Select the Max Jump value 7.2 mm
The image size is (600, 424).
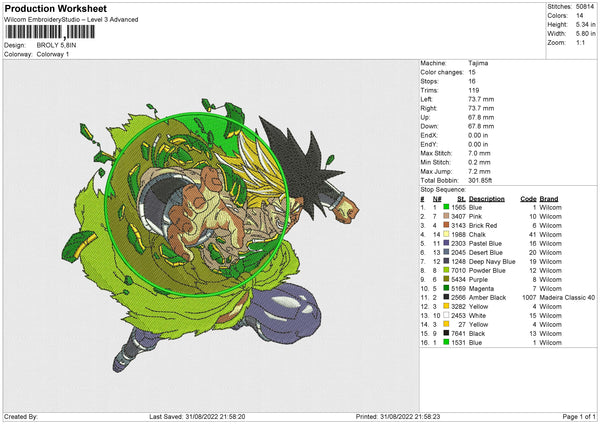pos(479,171)
